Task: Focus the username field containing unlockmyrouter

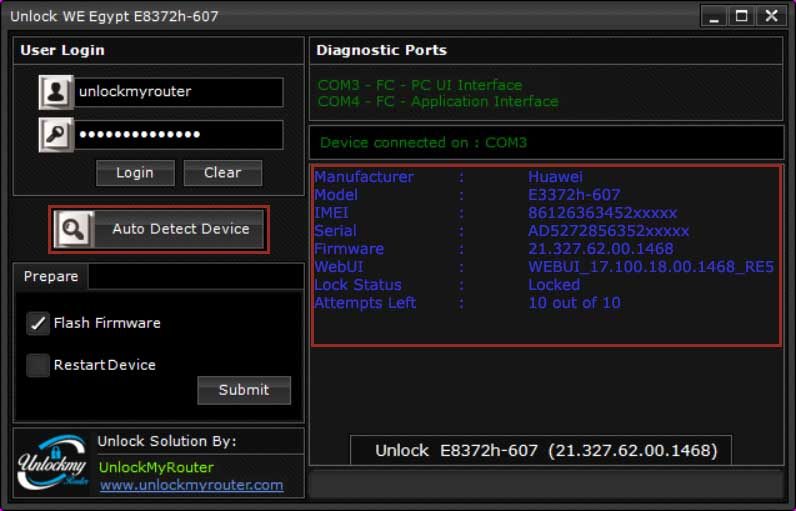Action: point(179,92)
